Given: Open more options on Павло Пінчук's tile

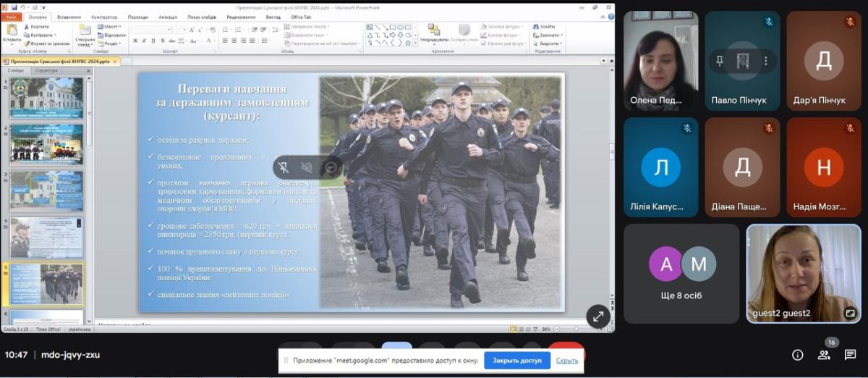Looking at the screenshot, I should (x=765, y=61).
